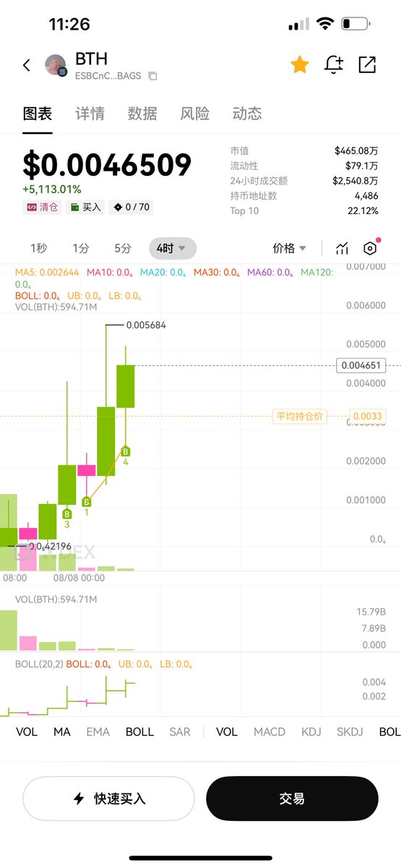Switch to the 详情 tab
The width and height of the screenshot is (401, 868).
[90, 114]
